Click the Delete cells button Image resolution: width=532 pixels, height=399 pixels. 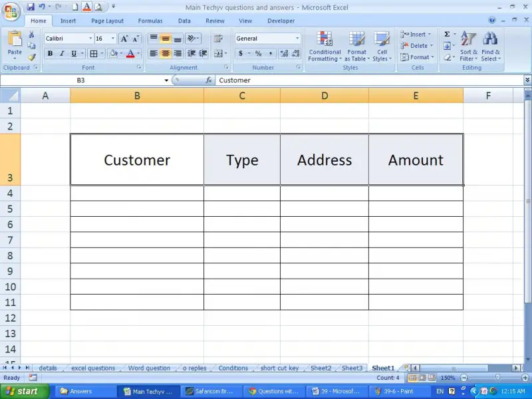point(417,46)
